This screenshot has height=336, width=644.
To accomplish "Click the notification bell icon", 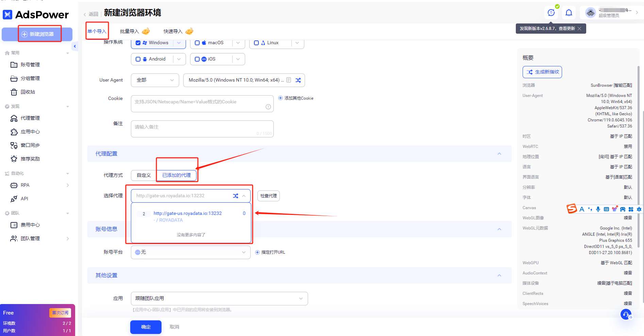I will click(x=569, y=13).
